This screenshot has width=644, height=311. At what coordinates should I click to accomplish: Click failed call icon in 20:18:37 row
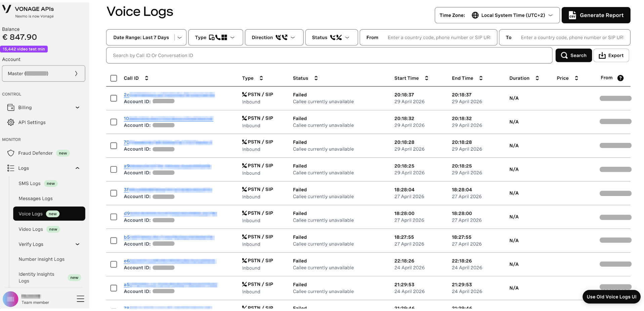coord(245,94)
